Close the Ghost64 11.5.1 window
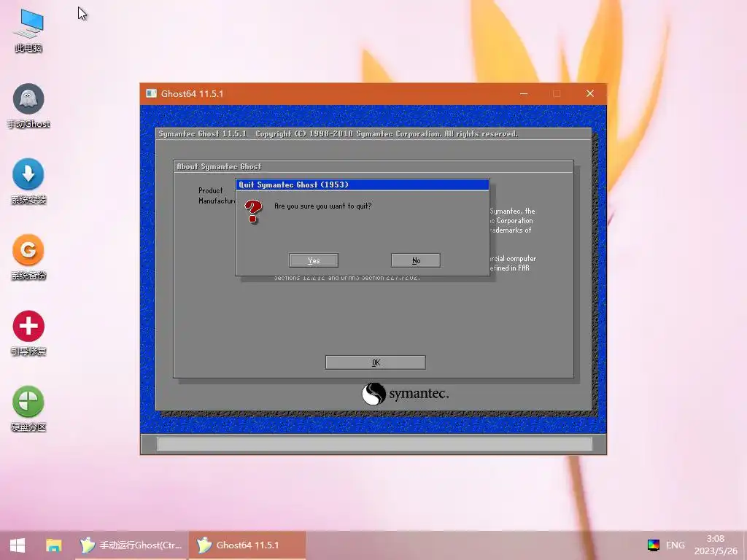747x560 pixels. (x=590, y=94)
